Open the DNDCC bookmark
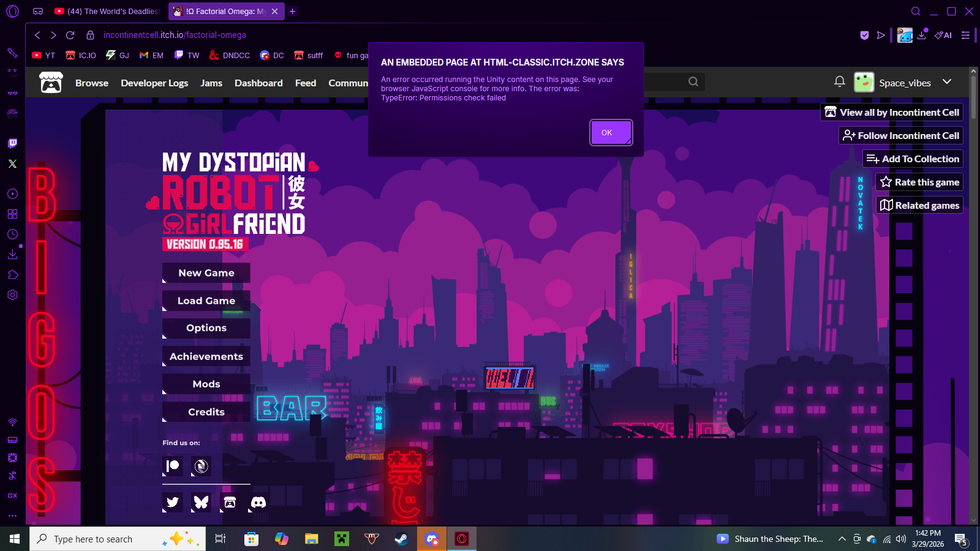980x551 pixels. (230, 55)
